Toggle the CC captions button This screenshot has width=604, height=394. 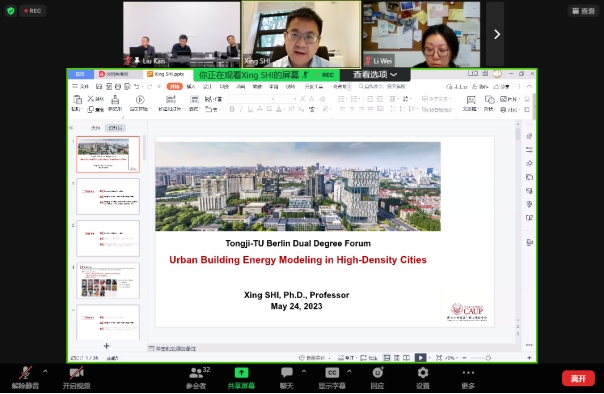[332, 372]
